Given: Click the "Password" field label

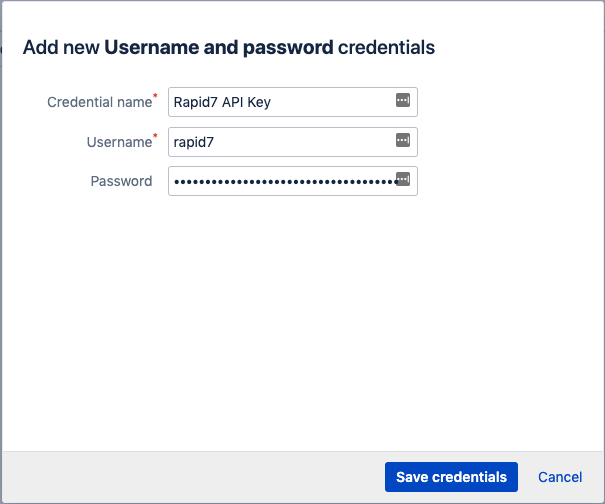Looking at the screenshot, I should pyautogui.click(x=121, y=181).
